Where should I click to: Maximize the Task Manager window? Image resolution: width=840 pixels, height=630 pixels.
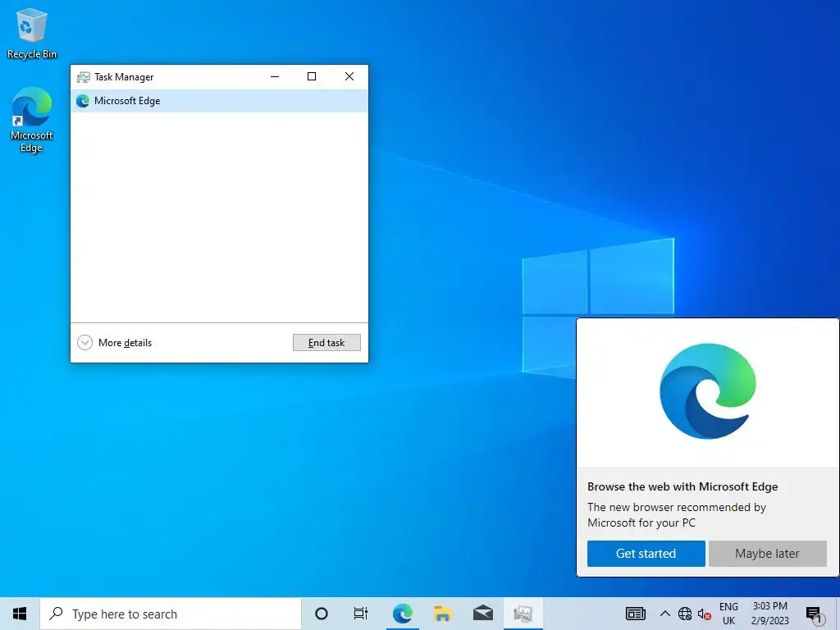pyautogui.click(x=311, y=76)
